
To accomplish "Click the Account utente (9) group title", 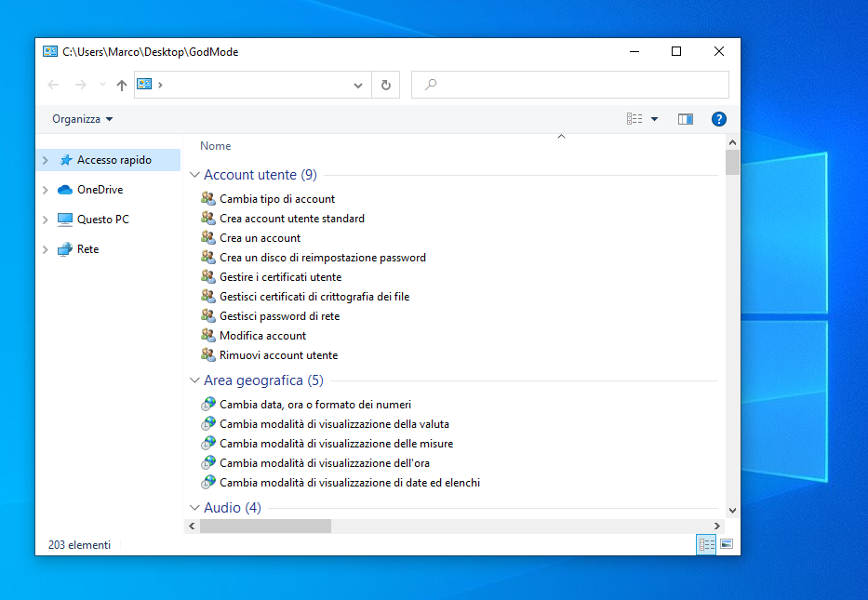I will click(x=260, y=175).
